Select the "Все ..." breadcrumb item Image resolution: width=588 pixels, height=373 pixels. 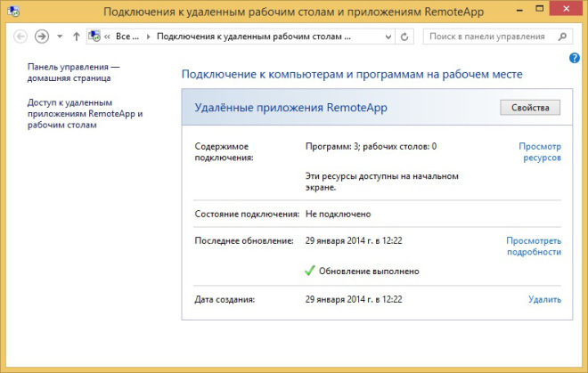click(127, 37)
